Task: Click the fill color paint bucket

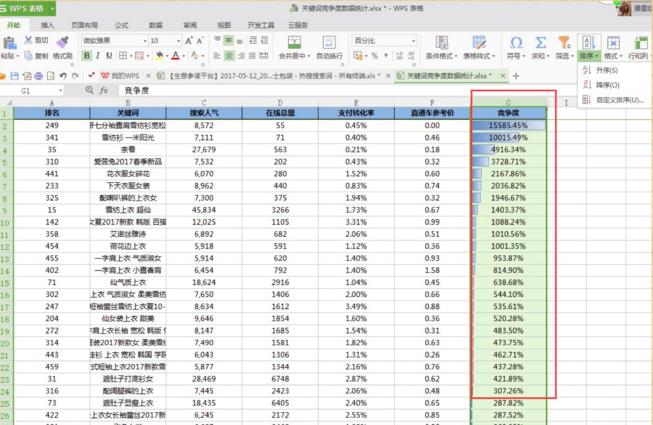Action: (x=159, y=55)
